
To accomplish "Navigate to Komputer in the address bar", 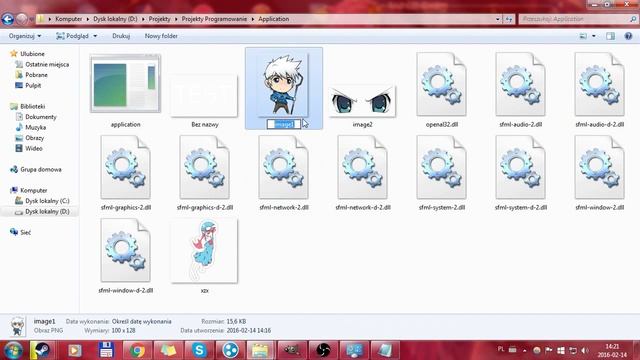I will 69,19.
